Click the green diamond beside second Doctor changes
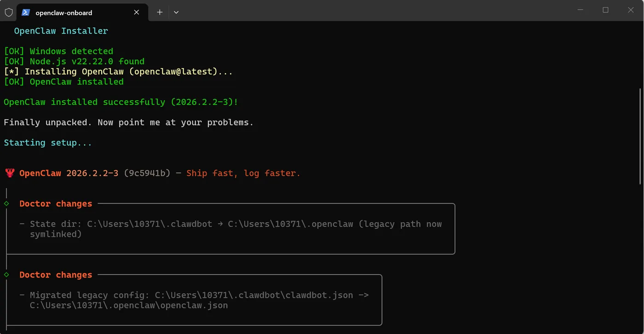This screenshot has height=334, width=644. (6, 275)
